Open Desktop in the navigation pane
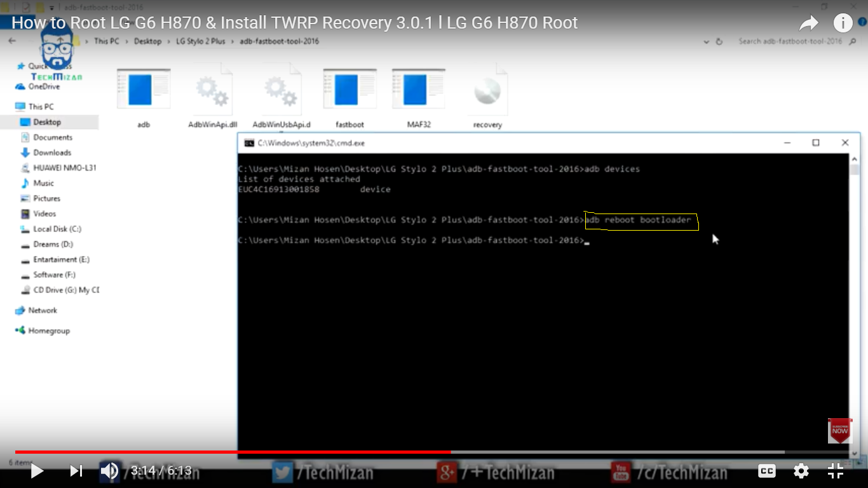 (x=47, y=122)
